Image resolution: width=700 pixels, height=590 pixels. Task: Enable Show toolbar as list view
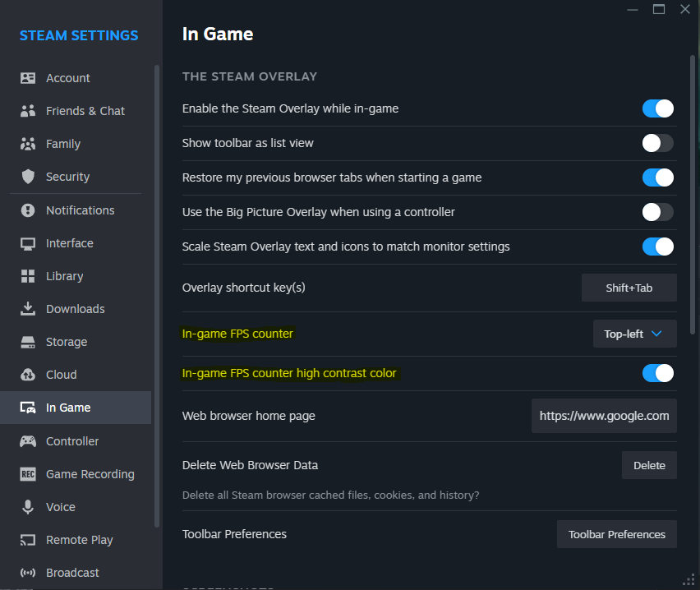point(657,143)
